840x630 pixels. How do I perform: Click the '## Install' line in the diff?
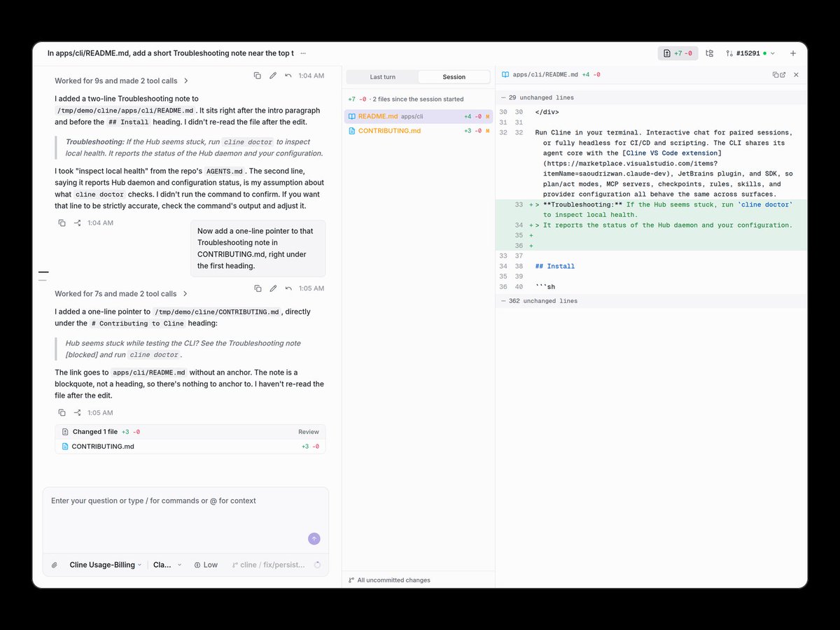click(x=555, y=266)
